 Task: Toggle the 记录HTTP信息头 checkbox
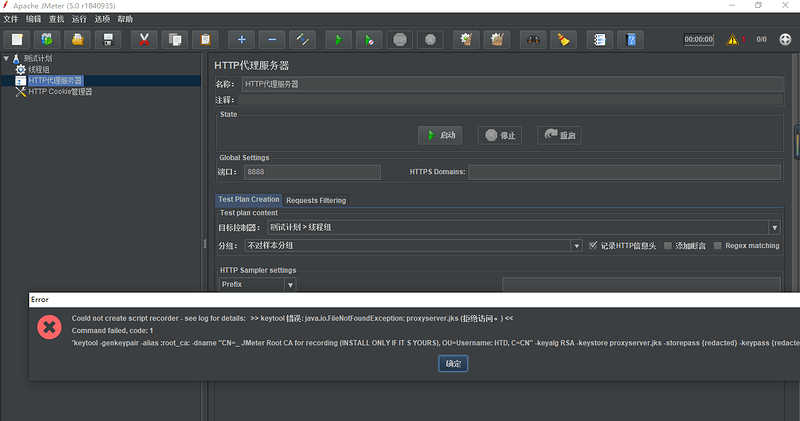(x=593, y=245)
